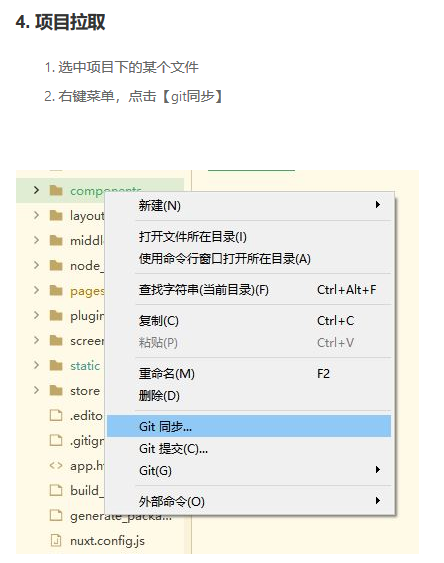Choose 删除(D) in context menu
The height and width of the screenshot is (563, 444).
[249, 396]
